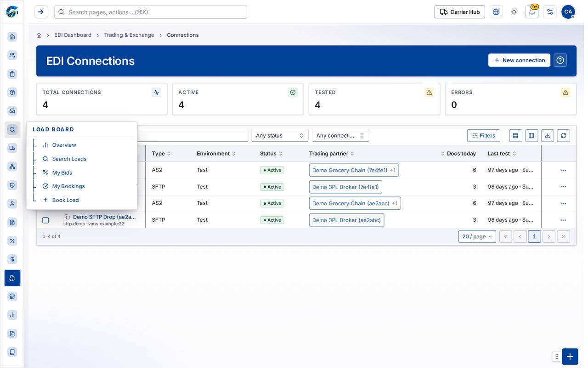Image resolution: width=588 pixels, height=368 pixels.
Task: Open Demo 3PL Broker (ae2abc) partner link
Action: click(x=347, y=220)
